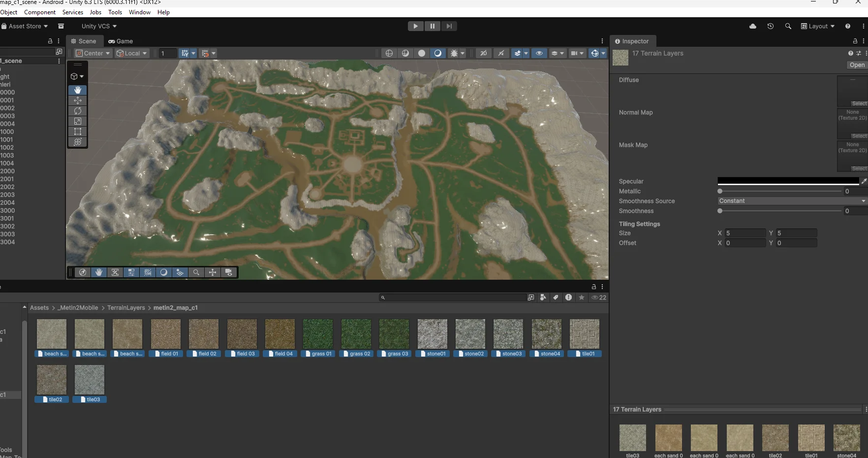This screenshot has height=458, width=868.
Task: Open Inspector component help icon
Action: (x=851, y=53)
